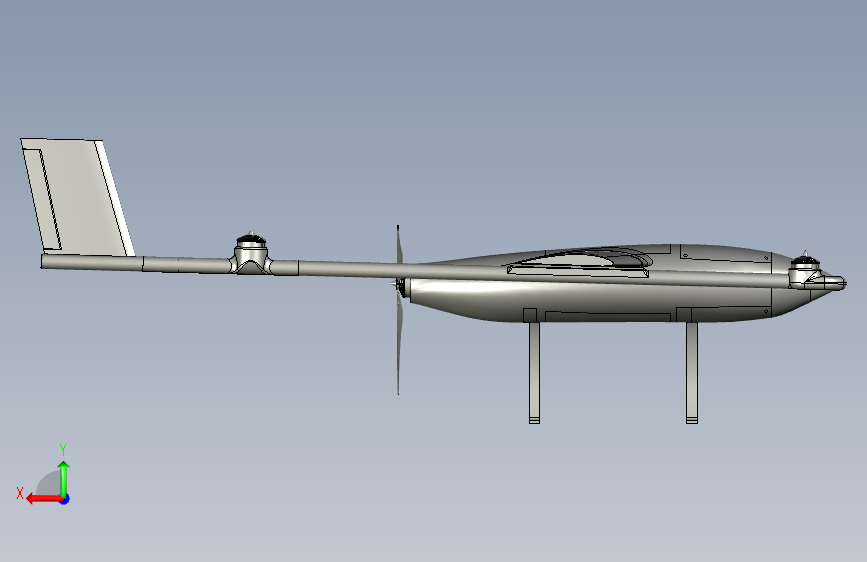Select the landing leg nearest the nose
The height and width of the screenshot is (562, 867).
pos(692,372)
